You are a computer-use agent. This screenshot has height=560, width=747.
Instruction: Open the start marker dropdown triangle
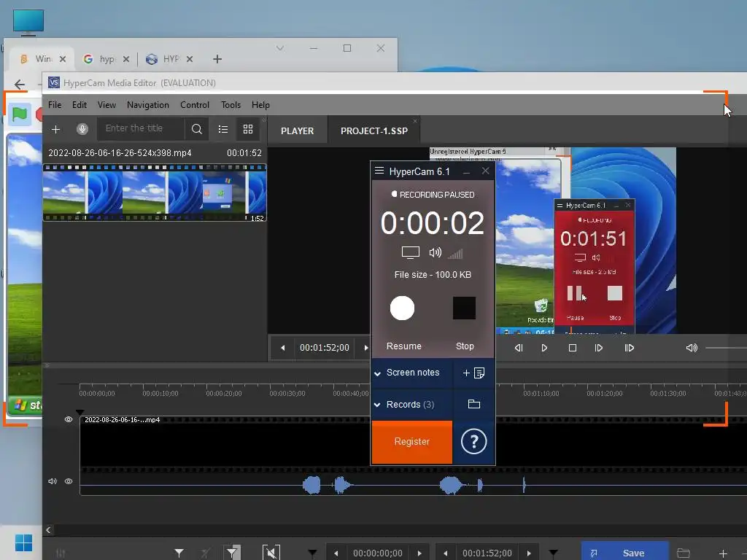click(x=312, y=553)
